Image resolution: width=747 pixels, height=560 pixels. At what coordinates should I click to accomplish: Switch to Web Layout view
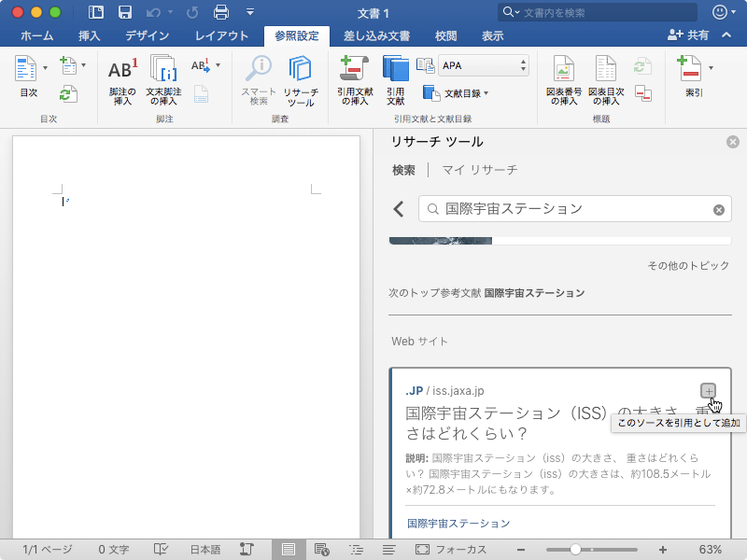pyautogui.click(x=322, y=550)
